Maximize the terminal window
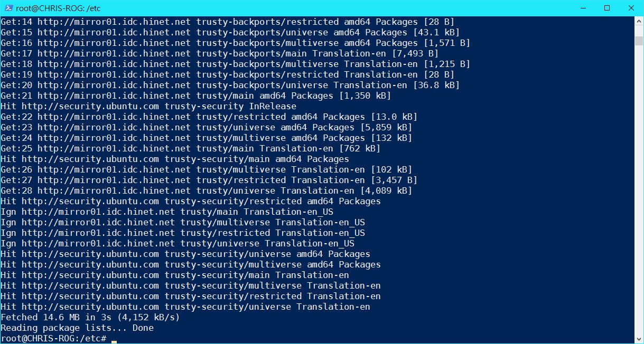Image resolution: width=644 pixels, height=344 pixels. [x=607, y=8]
